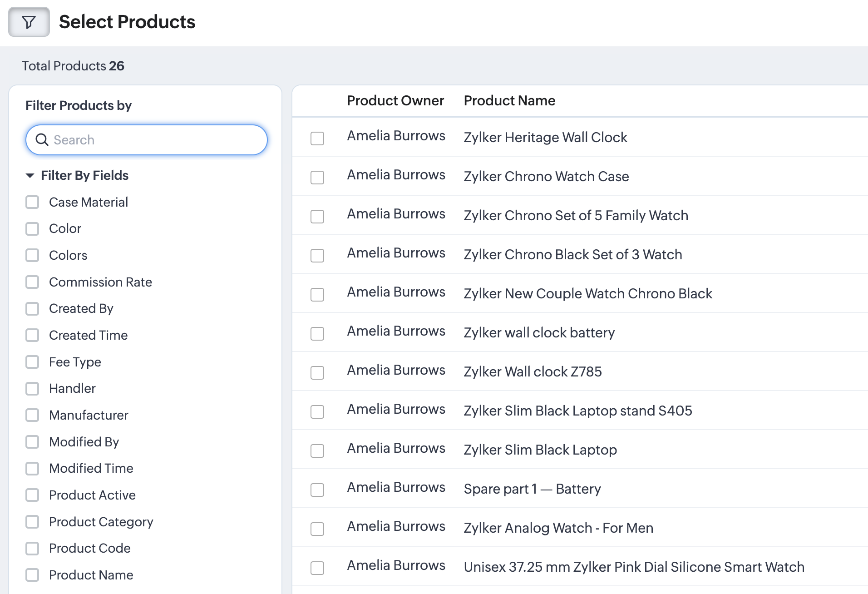Enable the Created Time filter

pyautogui.click(x=32, y=335)
